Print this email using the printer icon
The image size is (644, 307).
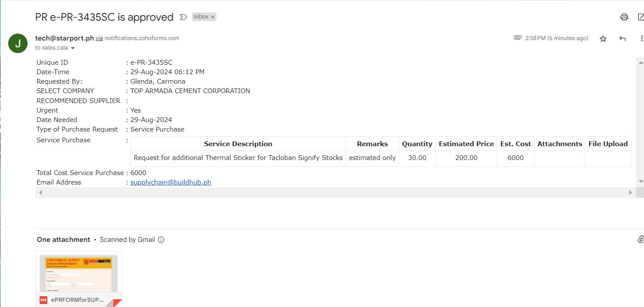click(x=624, y=17)
